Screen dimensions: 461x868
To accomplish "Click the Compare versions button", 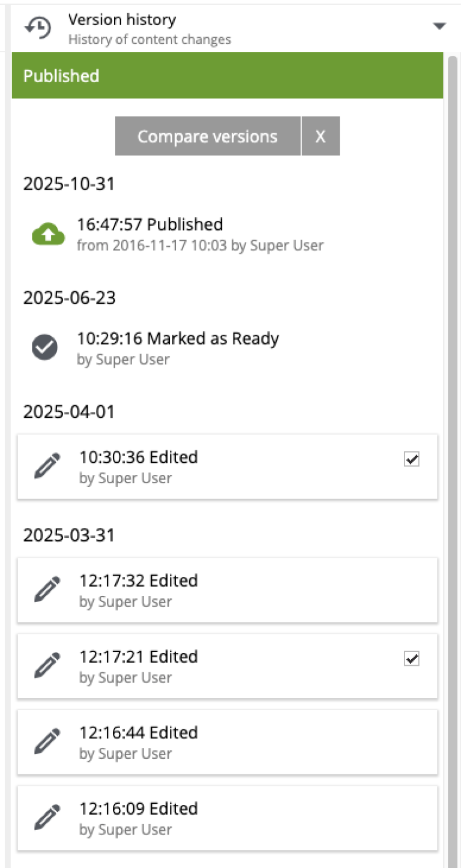I will [207, 136].
